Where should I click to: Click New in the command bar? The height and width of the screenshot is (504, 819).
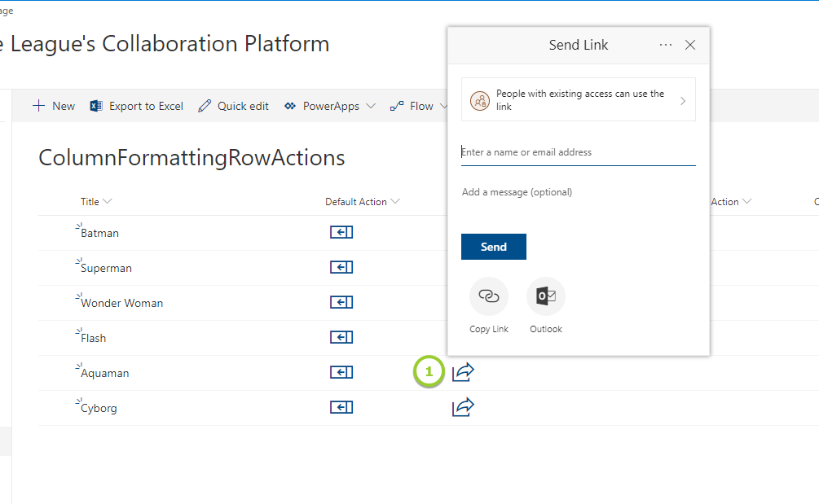pyautogui.click(x=54, y=106)
